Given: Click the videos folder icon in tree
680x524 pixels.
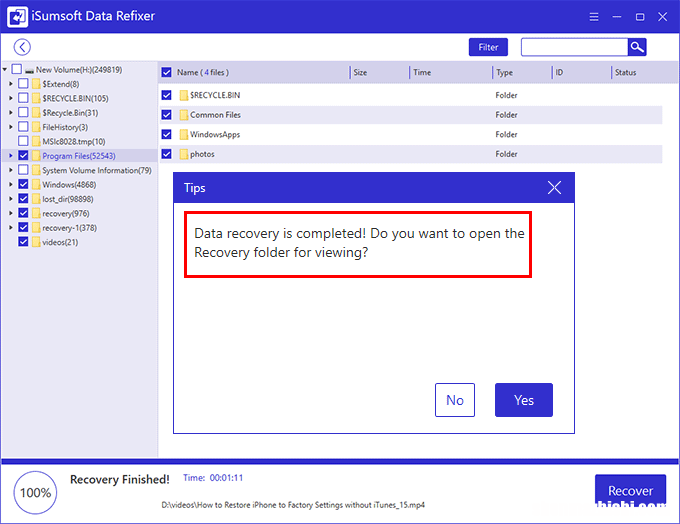Looking at the screenshot, I should pyautogui.click(x=36, y=242).
